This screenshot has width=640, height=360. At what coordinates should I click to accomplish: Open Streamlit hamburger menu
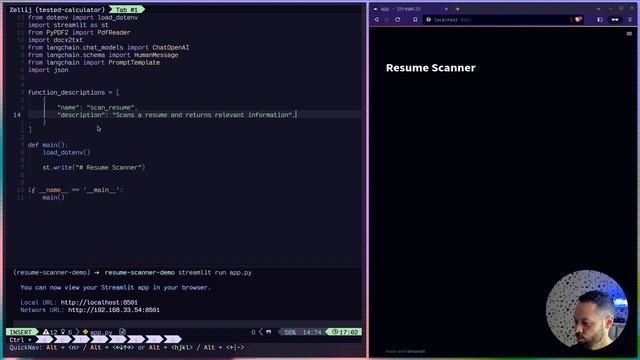[629, 34]
